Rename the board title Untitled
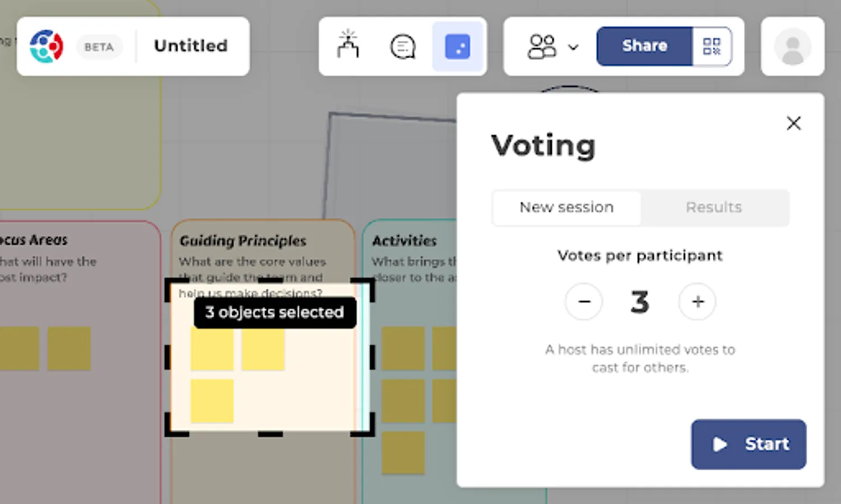The image size is (841, 504). [x=190, y=46]
